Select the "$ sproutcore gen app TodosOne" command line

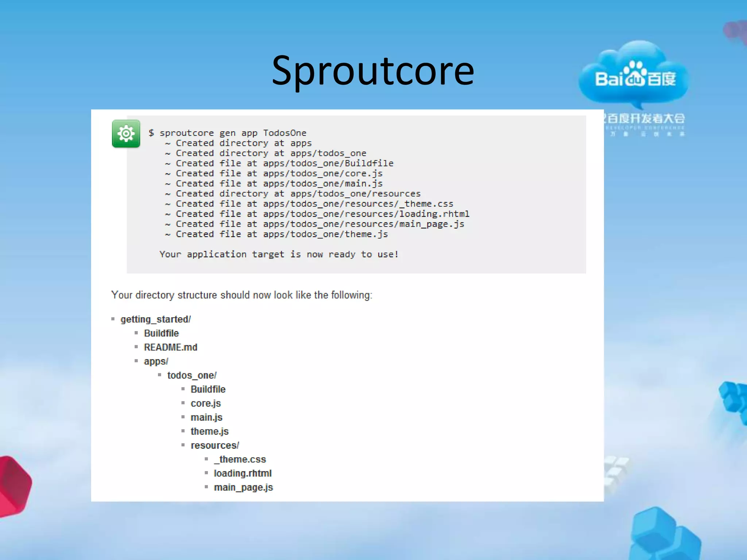pyautogui.click(x=228, y=133)
